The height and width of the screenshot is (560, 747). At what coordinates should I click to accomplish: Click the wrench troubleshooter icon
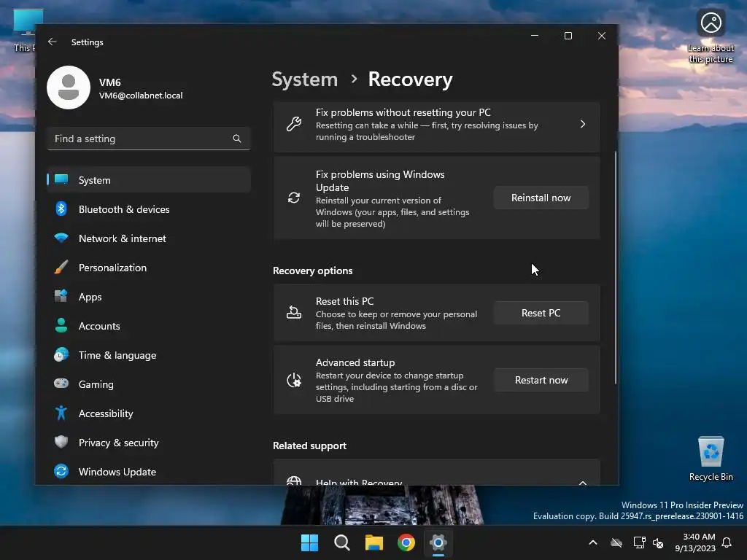tap(294, 124)
